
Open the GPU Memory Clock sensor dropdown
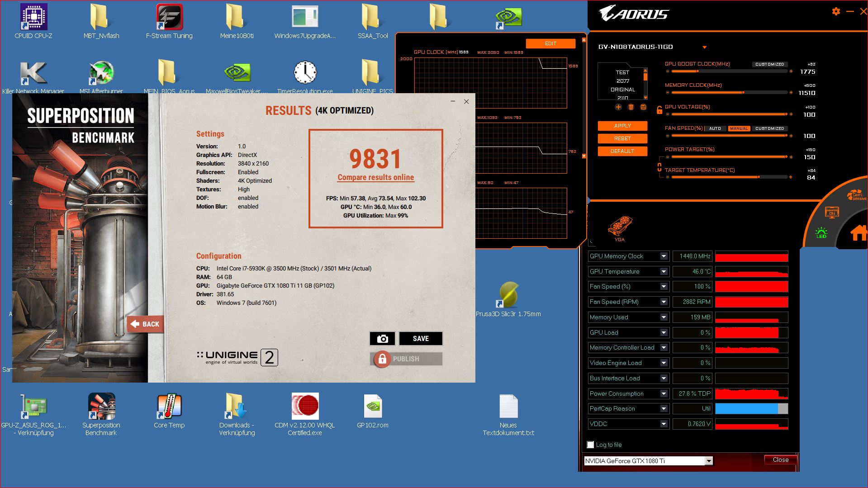pos(664,256)
